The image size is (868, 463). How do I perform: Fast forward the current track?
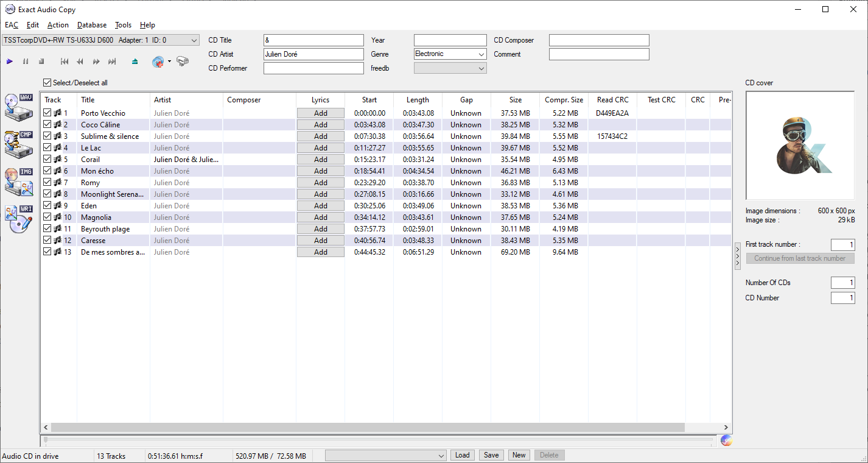[96, 62]
